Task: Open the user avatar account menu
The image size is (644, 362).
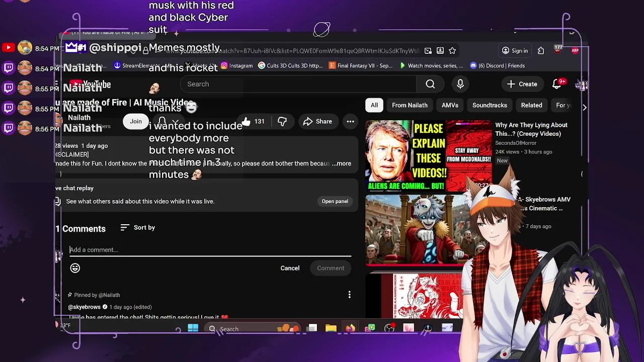Action: click(x=582, y=84)
